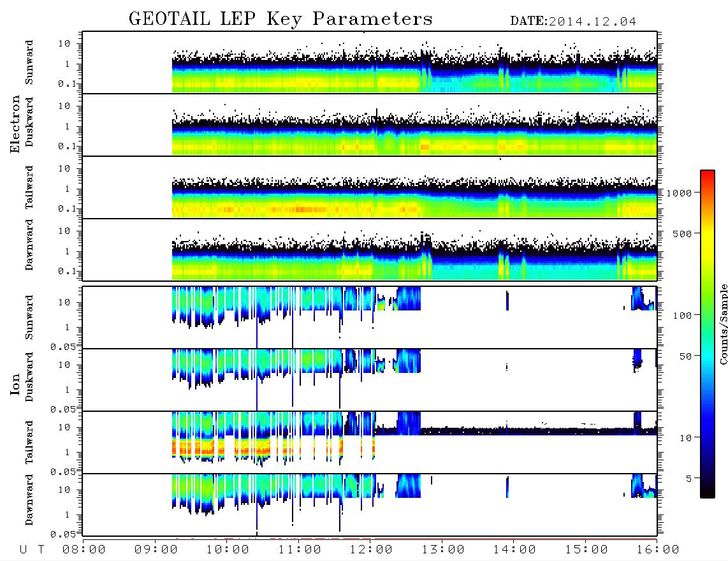Image resolution: width=728 pixels, height=561 pixels.
Task: Click the black bottom of the color bar
Action: point(707,492)
